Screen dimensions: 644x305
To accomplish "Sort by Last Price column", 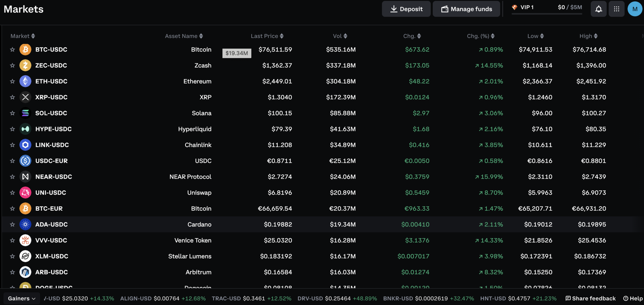I will click(267, 36).
